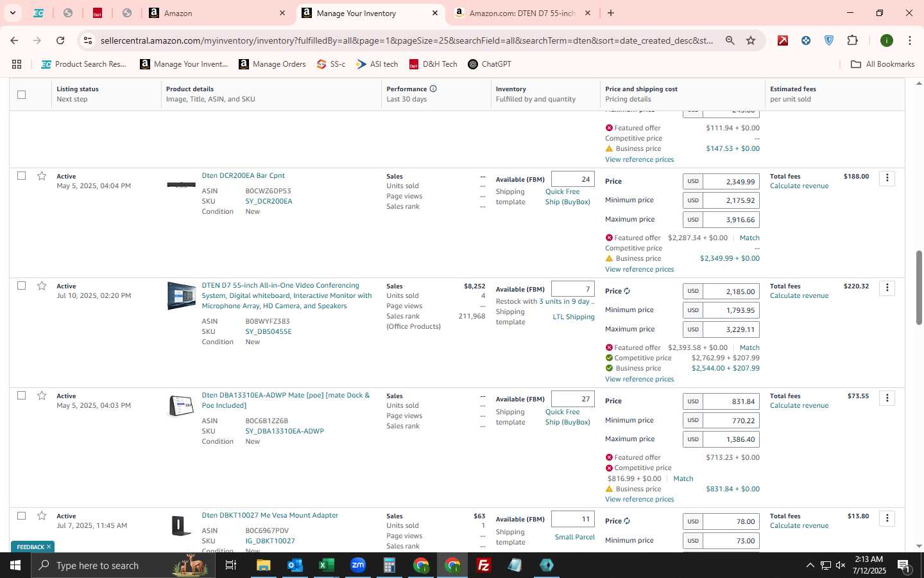Edit DBKT10027 price field 78.00
924x578 pixels.
coord(732,521)
